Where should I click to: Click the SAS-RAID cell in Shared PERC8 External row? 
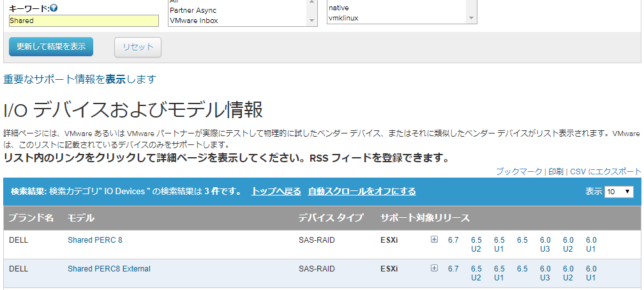tap(317, 269)
